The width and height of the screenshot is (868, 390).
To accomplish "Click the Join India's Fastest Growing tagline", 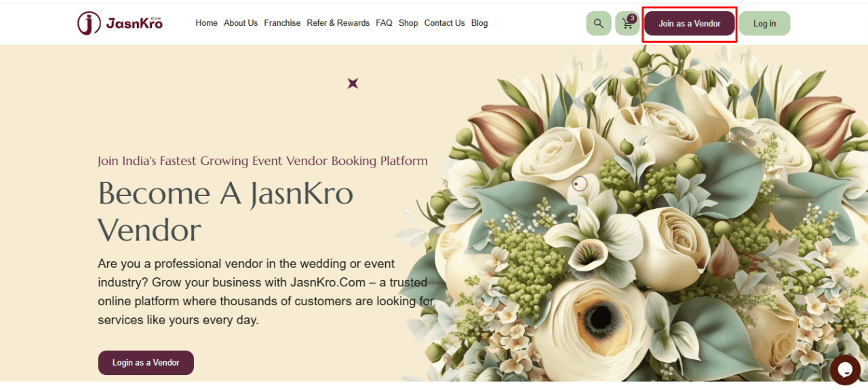I will click(x=262, y=161).
